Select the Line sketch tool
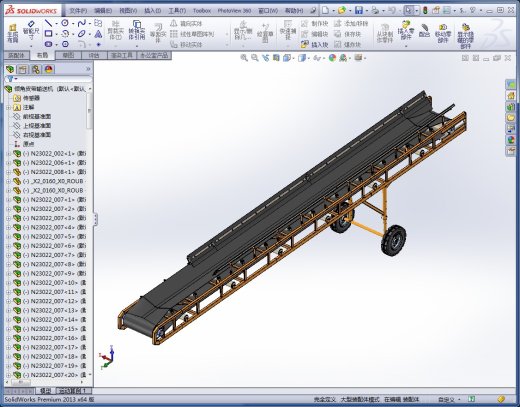Viewport: 520px width, 407px height. pos(49,23)
